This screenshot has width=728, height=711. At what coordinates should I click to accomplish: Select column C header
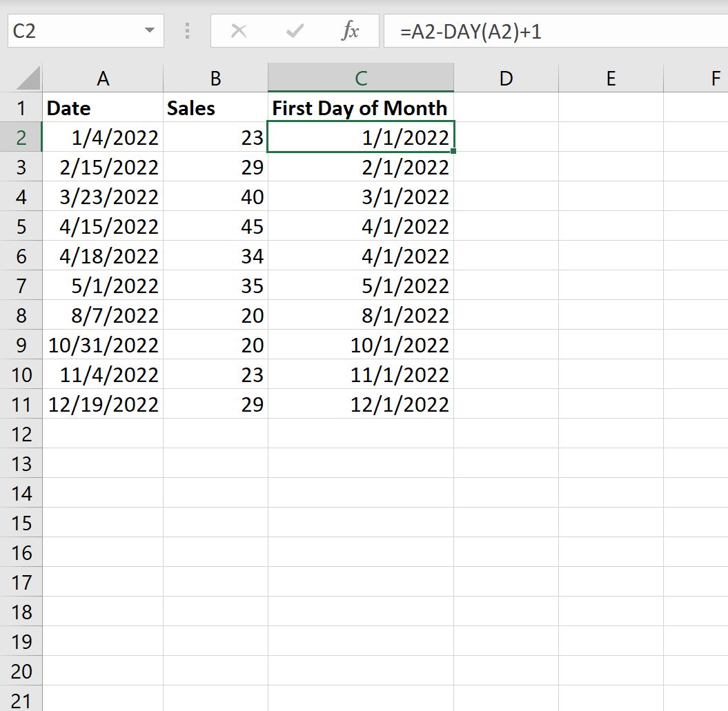[x=361, y=78]
